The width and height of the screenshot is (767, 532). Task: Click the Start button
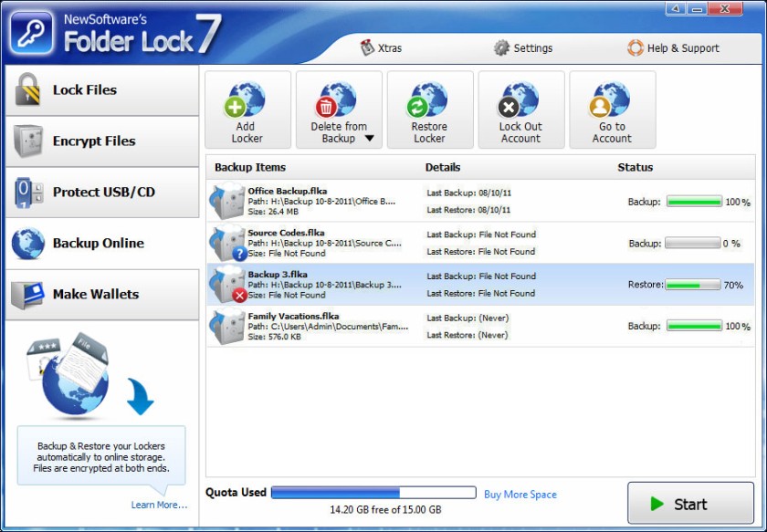click(690, 503)
